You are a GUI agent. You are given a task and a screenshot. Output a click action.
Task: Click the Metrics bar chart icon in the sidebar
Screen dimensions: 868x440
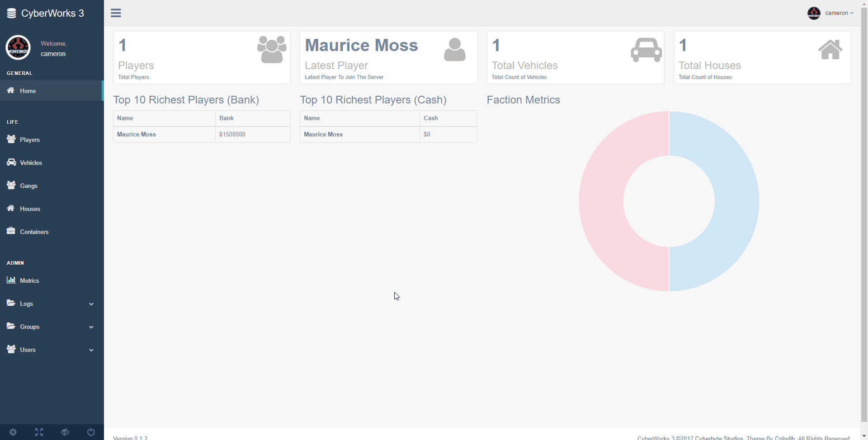click(x=11, y=280)
